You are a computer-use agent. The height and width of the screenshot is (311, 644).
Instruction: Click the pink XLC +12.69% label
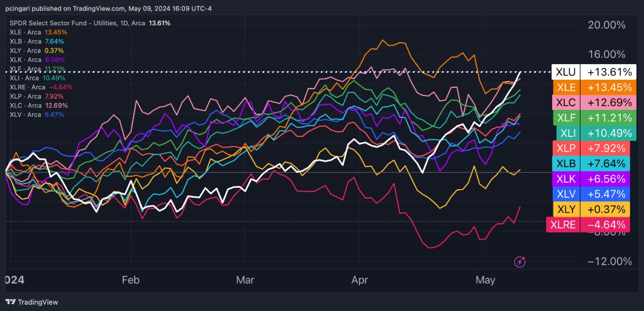tap(589, 102)
